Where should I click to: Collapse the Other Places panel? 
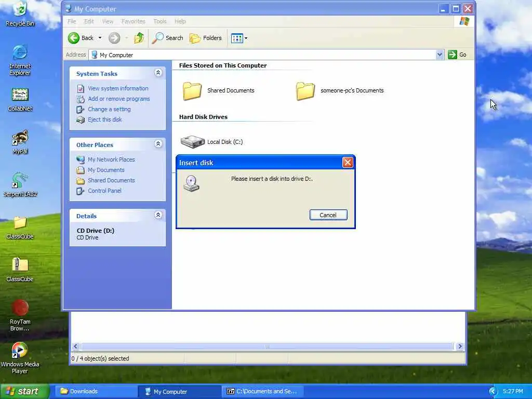point(158,144)
